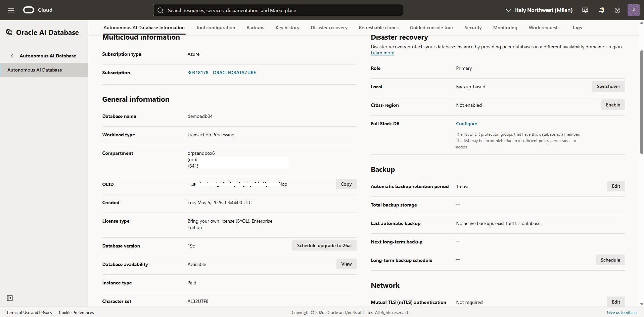Click Schedule upgrade to 26ai button
The image size is (644, 317).
pos(324,245)
